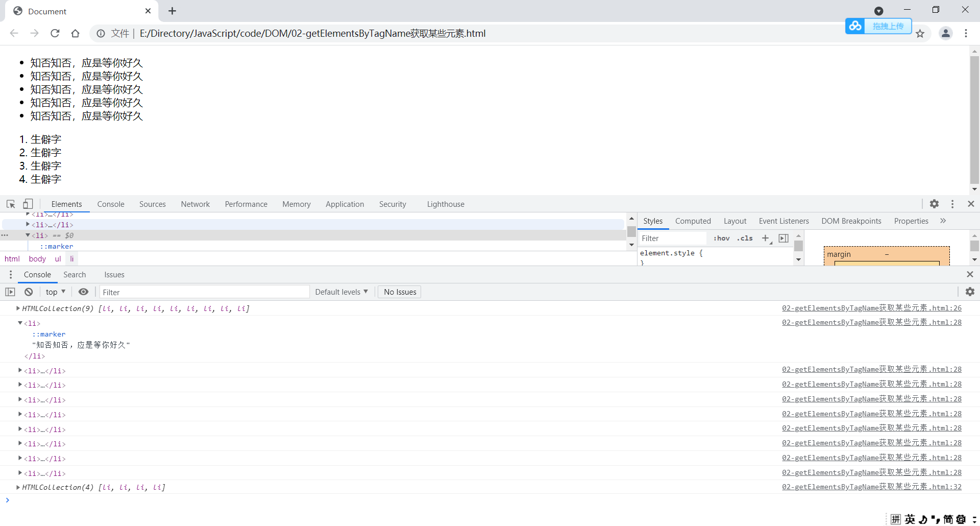Open DevTools settings gear
This screenshot has width=980, height=526.
click(934, 204)
